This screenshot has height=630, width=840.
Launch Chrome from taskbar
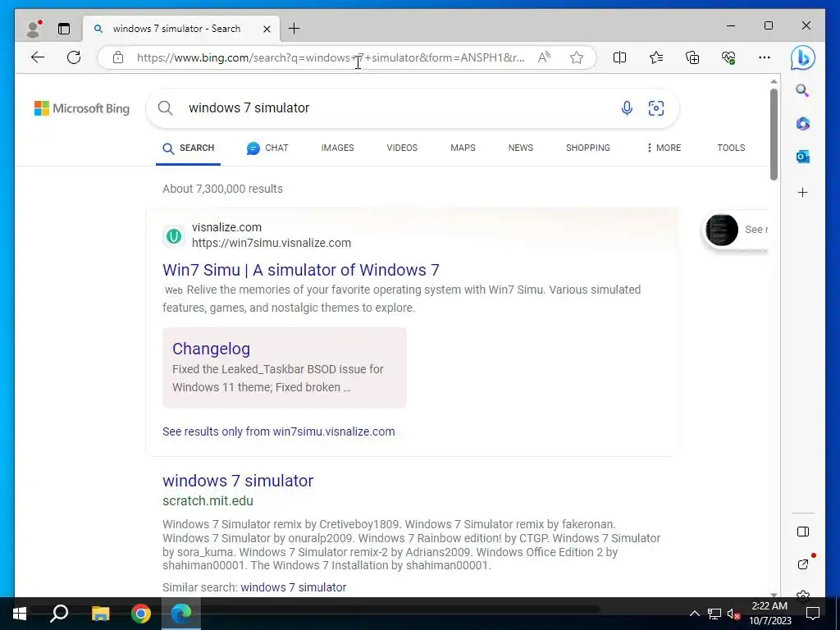[x=141, y=614]
